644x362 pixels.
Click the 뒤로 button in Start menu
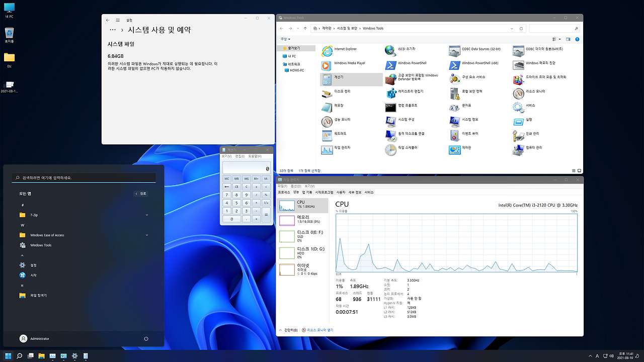tap(141, 194)
